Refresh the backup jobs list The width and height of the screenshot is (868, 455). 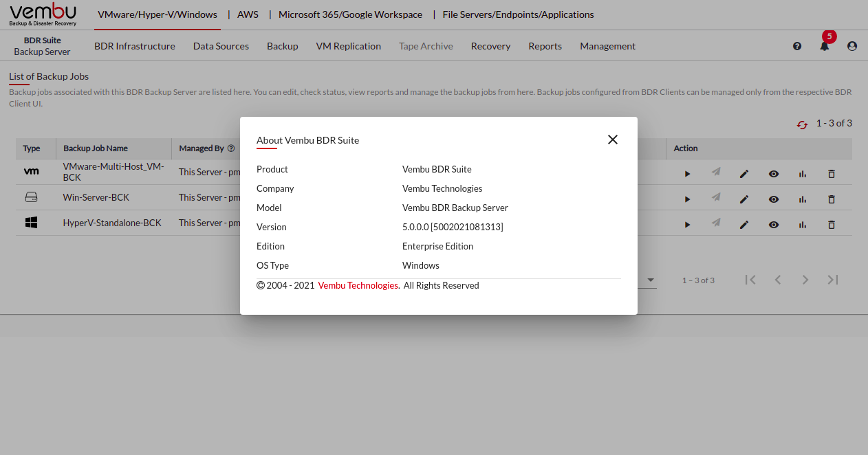point(802,124)
